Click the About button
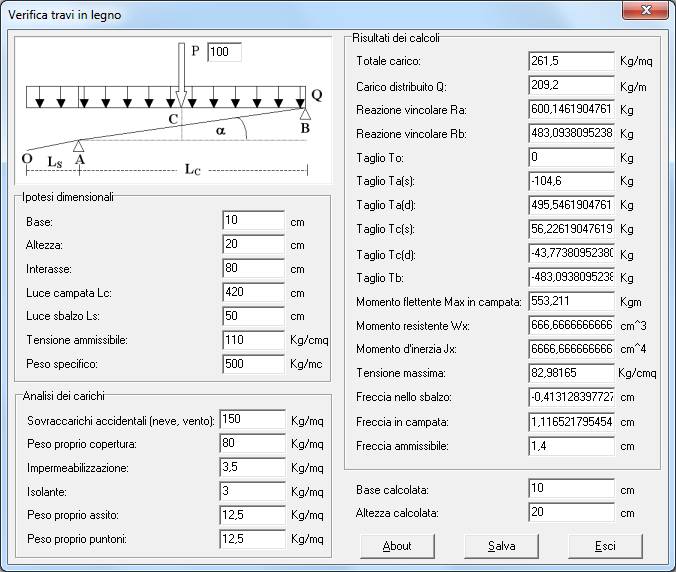 pyautogui.click(x=397, y=546)
